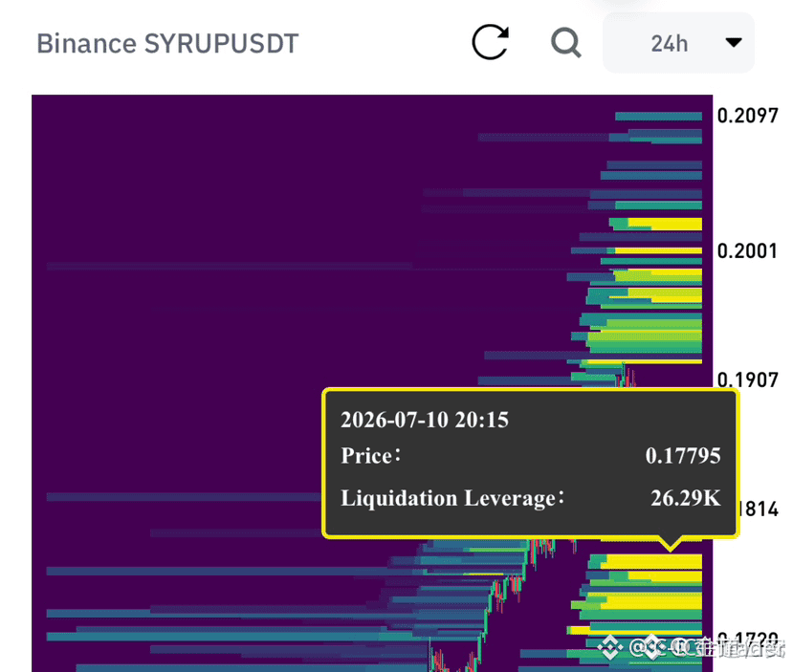The height and width of the screenshot is (672, 793).
Task: Click the tooltip date 2026-07-10 20:15
Action: click(x=425, y=420)
